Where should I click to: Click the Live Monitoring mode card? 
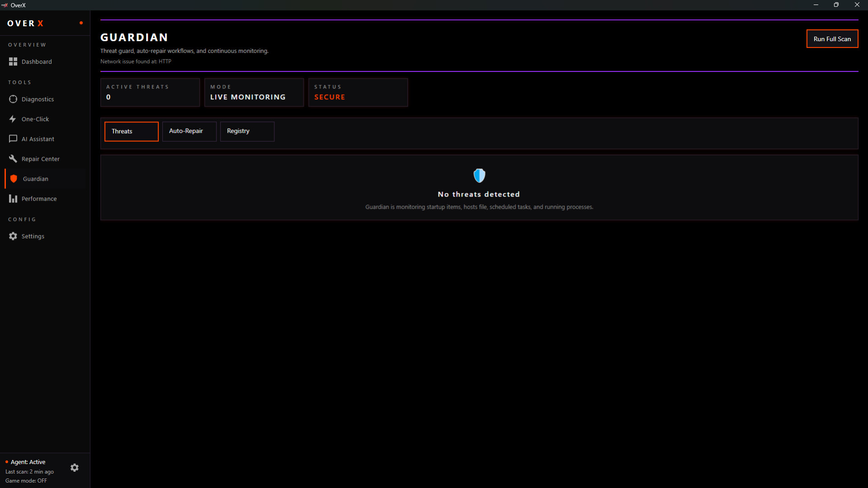coord(254,92)
